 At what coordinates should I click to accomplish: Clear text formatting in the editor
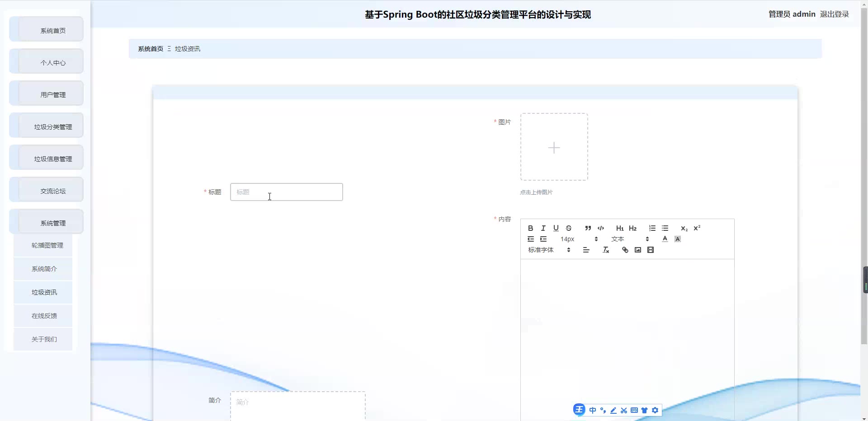point(606,250)
